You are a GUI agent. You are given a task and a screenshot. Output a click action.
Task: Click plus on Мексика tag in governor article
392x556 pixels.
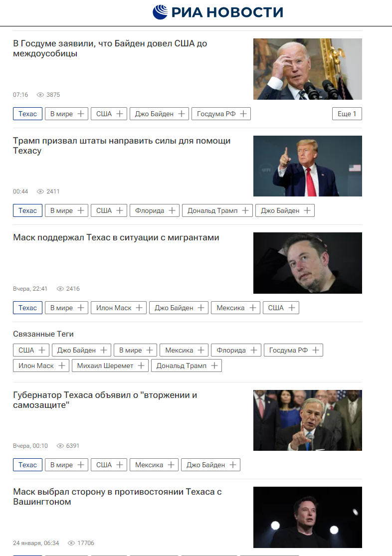pos(171,465)
